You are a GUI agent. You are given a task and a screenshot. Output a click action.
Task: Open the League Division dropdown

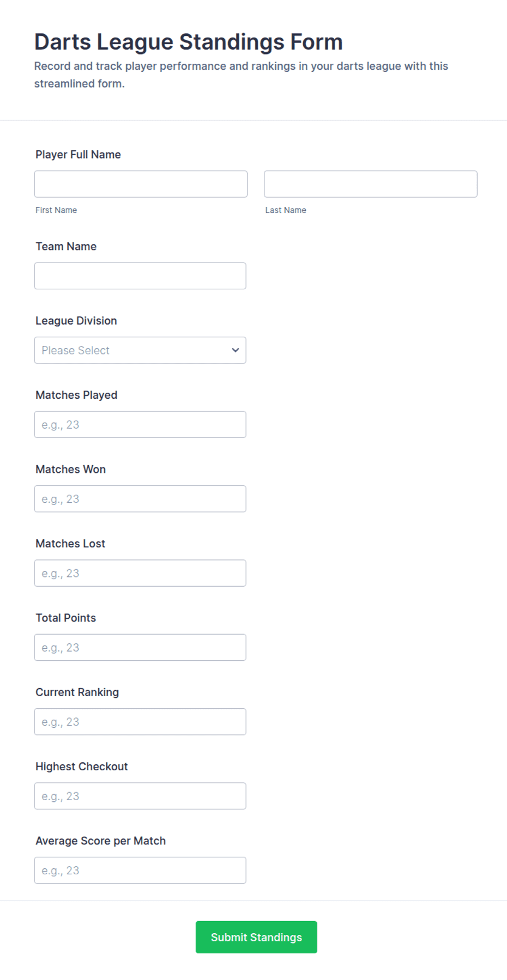click(x=140, y=350)
